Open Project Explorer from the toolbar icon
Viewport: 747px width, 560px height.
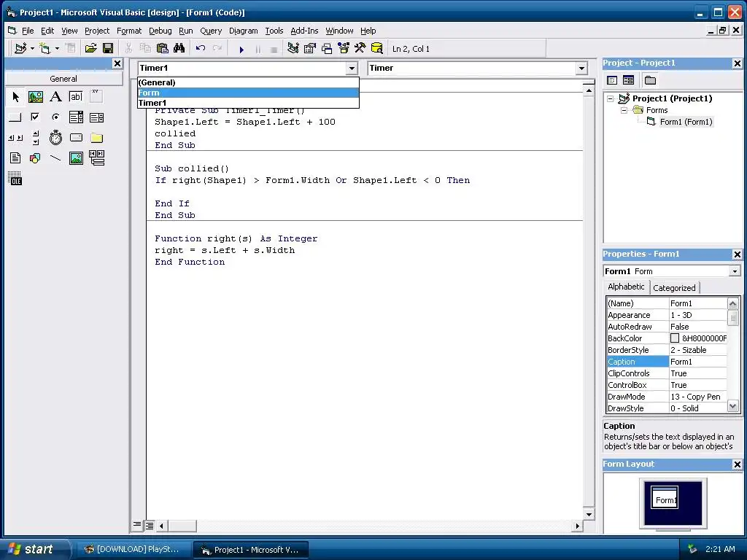(x=293, y=49)
